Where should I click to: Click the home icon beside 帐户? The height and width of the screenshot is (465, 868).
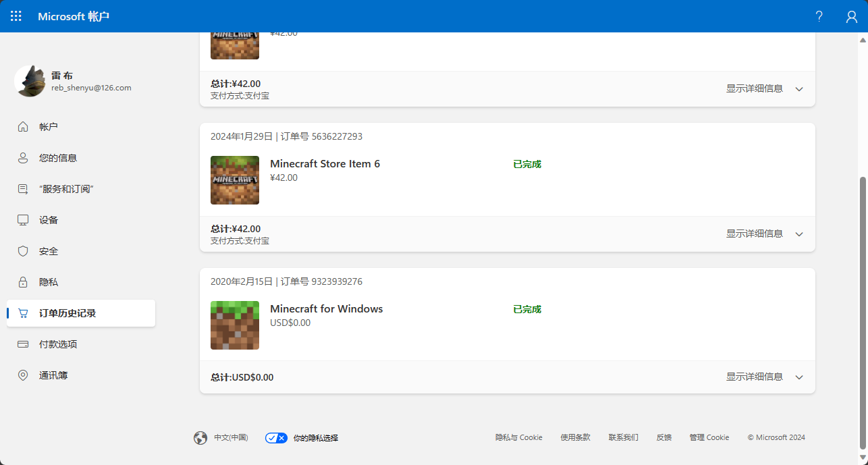pyautogui.click(x=23, y=127)
